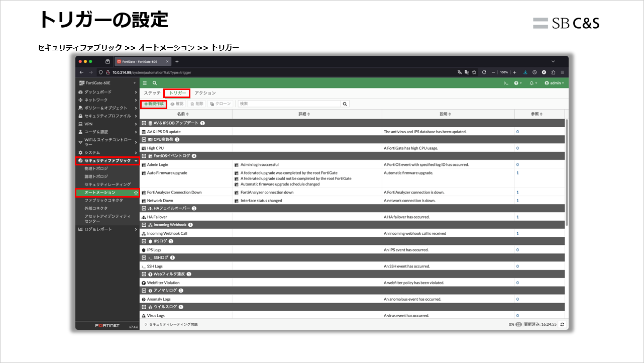644x363 pixels.
Task: Open a new browser tab
Action: [x=177, y=62]
